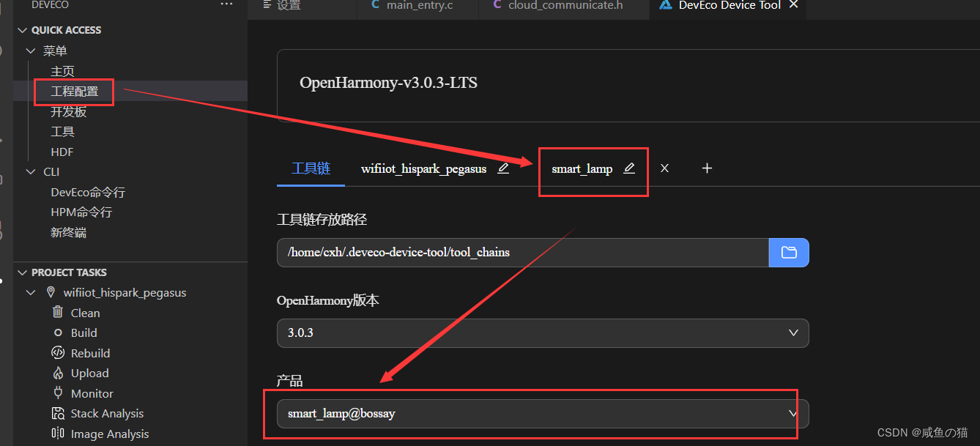Screen dimensions: 980x446
Task: Click the Image Analysis icon
Action: pyautogui.click(x=58, y=433)
